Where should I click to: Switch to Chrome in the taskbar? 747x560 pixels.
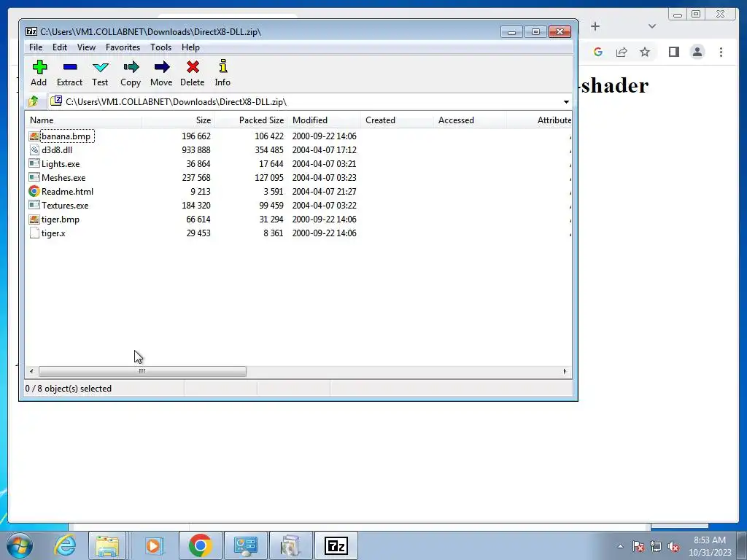point(200,545)
